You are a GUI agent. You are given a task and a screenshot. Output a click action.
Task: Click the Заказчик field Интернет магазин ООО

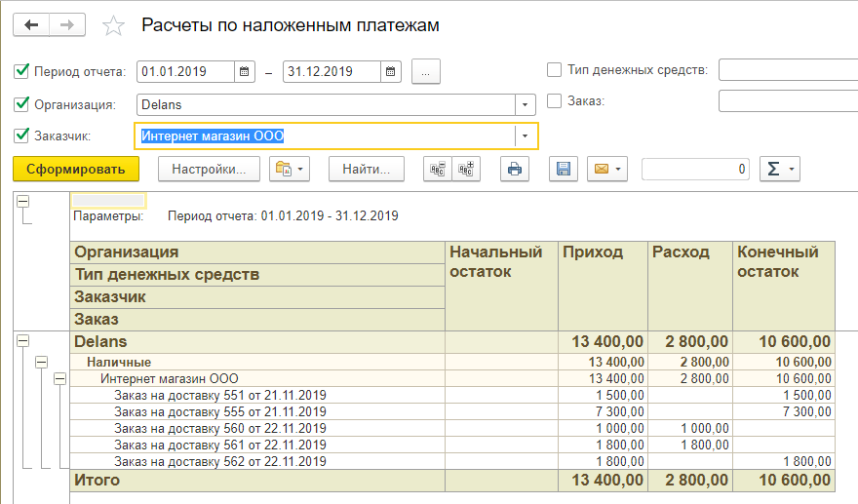[x=325, y=136]
